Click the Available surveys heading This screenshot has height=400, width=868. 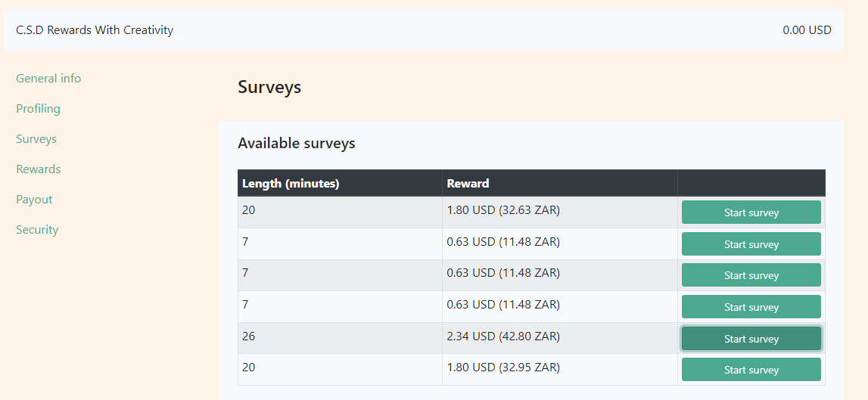pos(296,143)
